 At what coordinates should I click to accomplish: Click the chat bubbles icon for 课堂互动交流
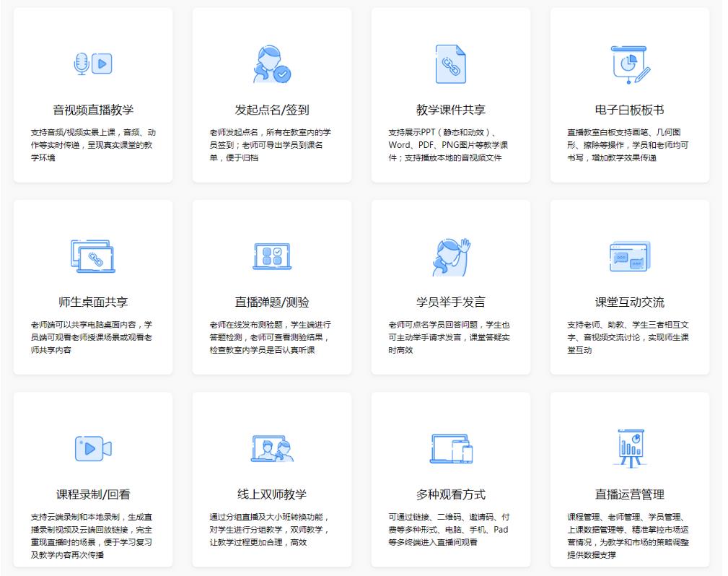[630, 256]
